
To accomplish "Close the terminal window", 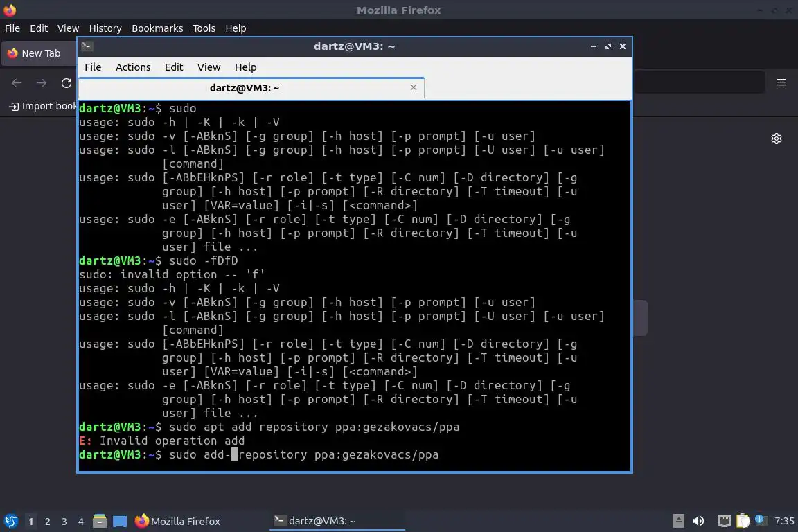I will (x=623, y=46).
